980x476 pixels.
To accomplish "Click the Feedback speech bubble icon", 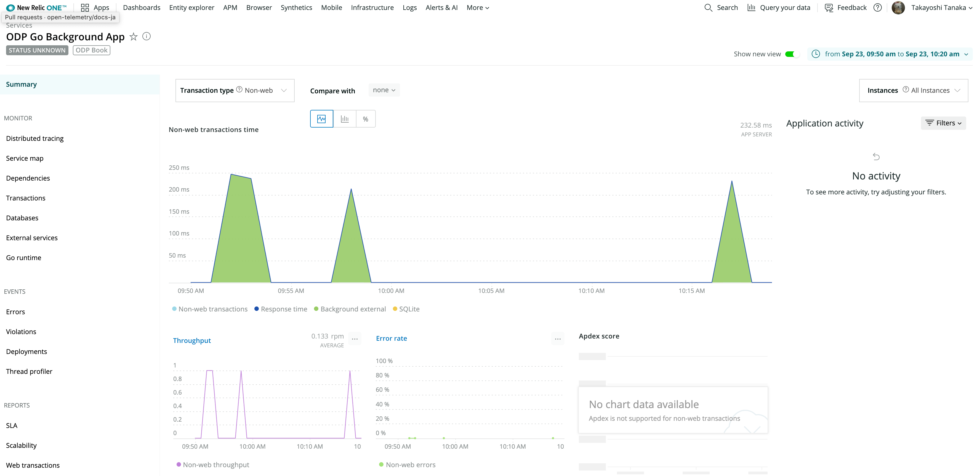I will (829, 8).
